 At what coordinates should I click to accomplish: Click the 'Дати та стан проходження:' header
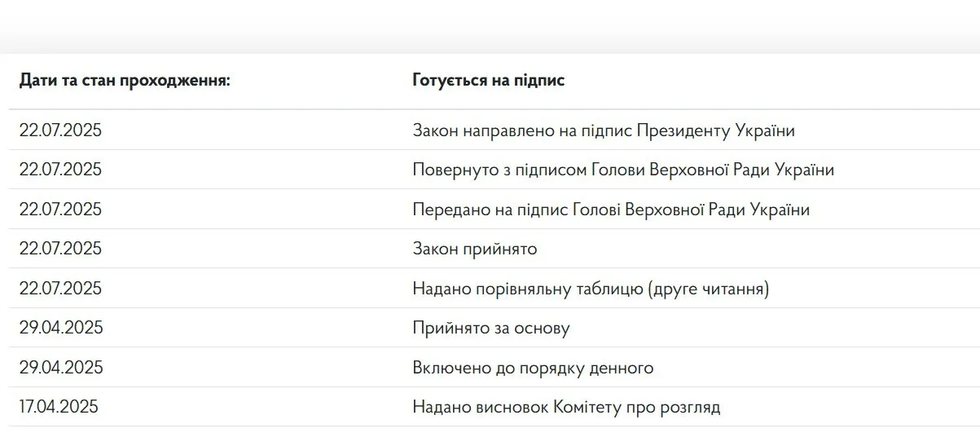click(125, 81)
